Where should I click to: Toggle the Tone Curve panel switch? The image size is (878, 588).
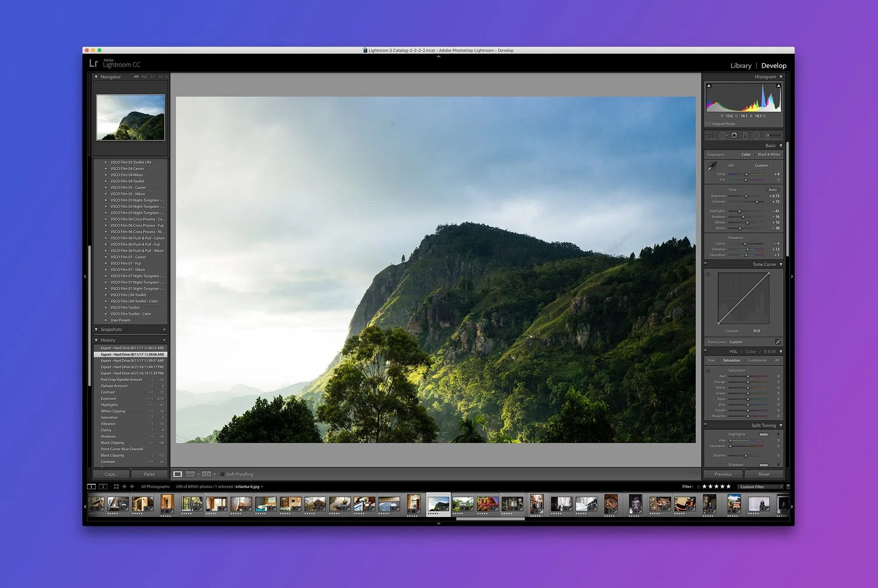(706, 263)
